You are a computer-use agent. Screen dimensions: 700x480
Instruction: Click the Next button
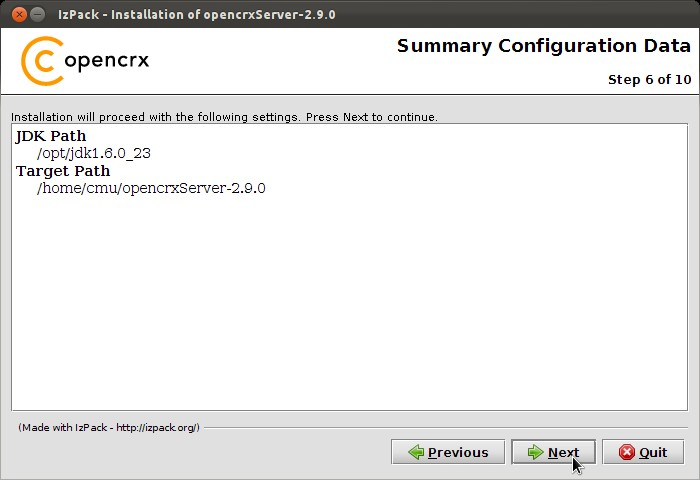coord(553,452)
